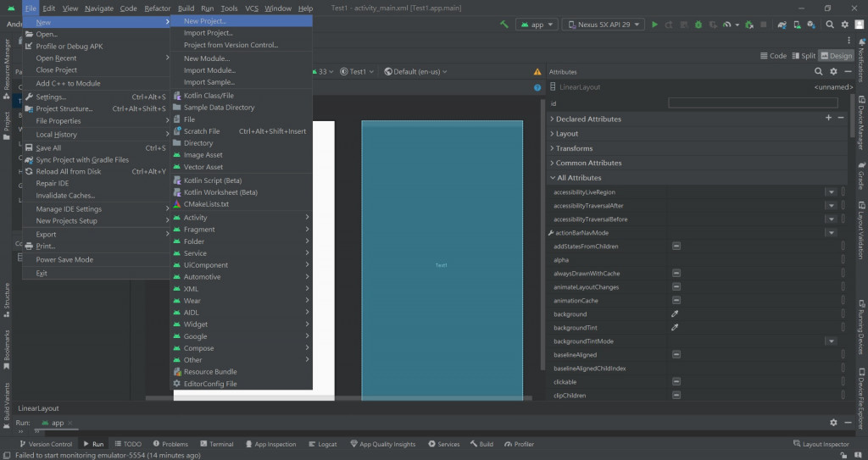
Task: Click Attach Debugger to Android Process icon
Action: coord(749,25)
